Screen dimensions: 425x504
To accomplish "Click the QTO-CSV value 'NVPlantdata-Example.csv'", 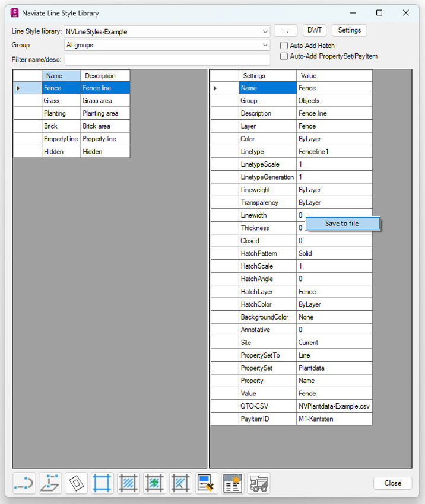I will pos(335,406).
